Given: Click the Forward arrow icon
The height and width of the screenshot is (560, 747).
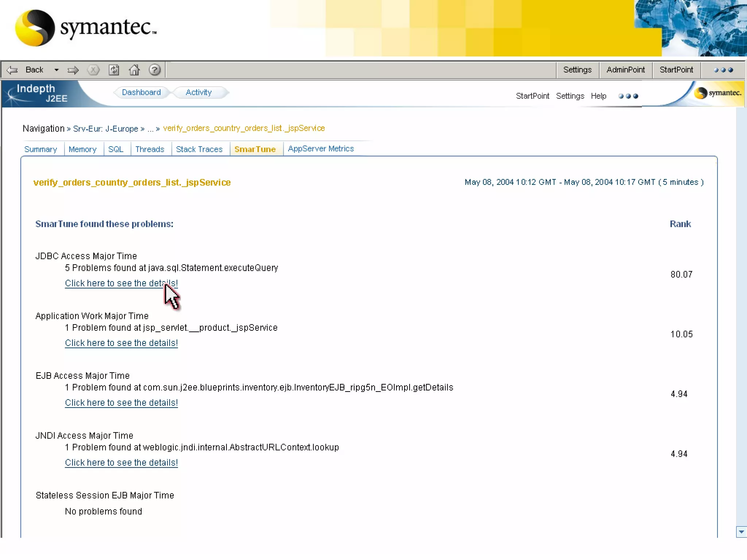Looking at the screenshot, I should pos(73,70).
